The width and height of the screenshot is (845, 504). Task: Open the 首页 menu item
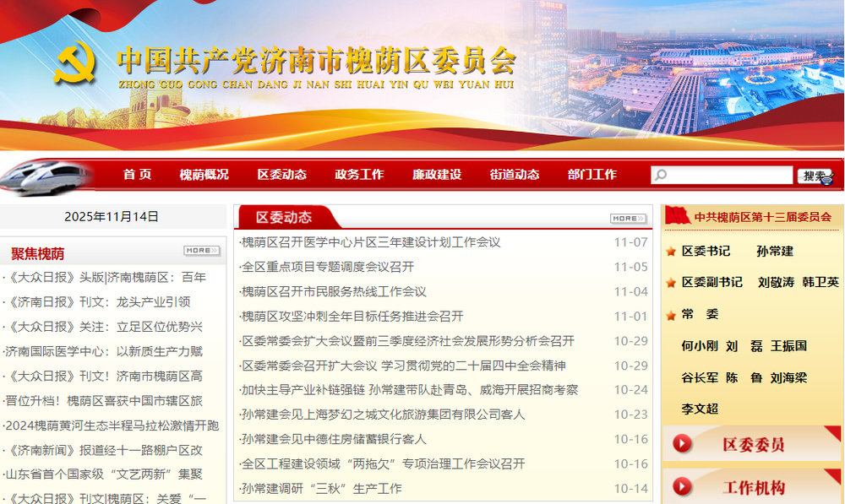137,175
